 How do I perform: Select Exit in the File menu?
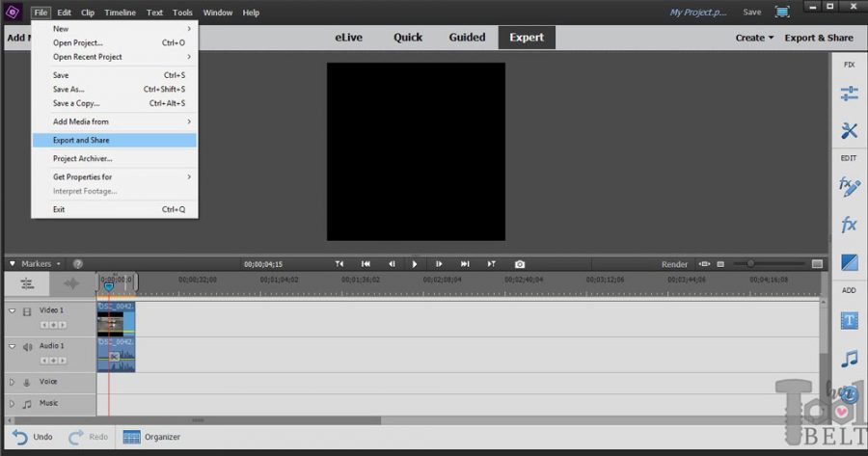115,209
